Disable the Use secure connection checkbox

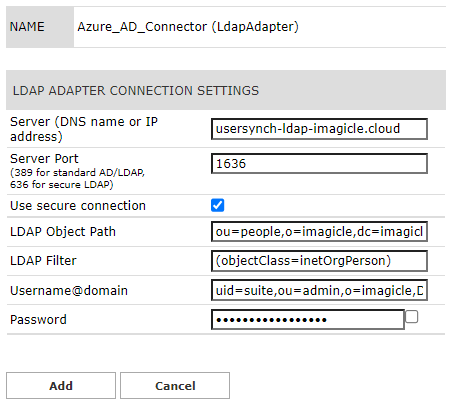[x=217, y=205]
